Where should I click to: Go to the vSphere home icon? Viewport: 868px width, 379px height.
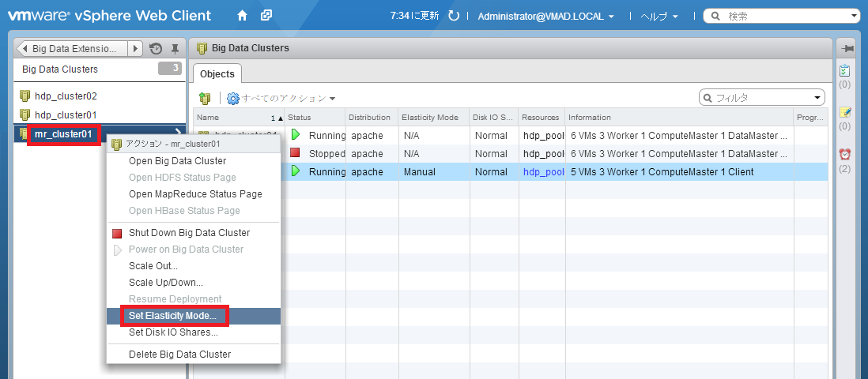click(x=242, y=16)
